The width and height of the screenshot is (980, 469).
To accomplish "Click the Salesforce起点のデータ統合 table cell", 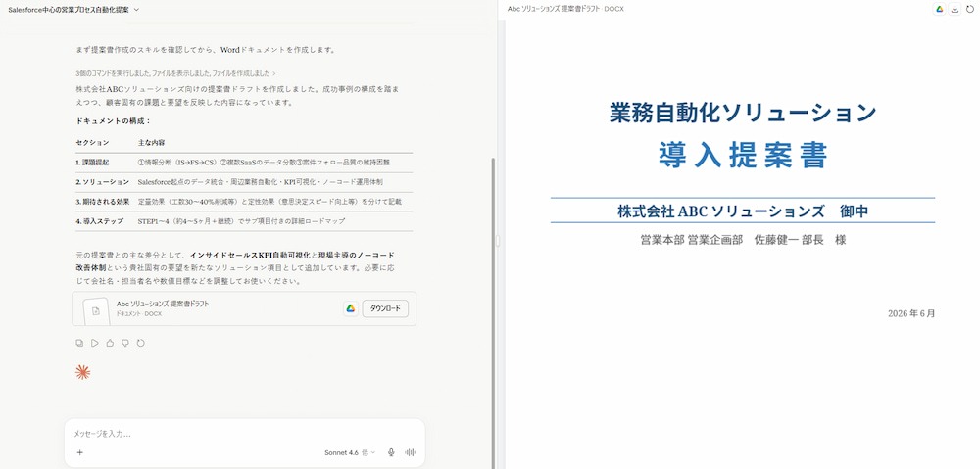I will (x=260, y=182).
